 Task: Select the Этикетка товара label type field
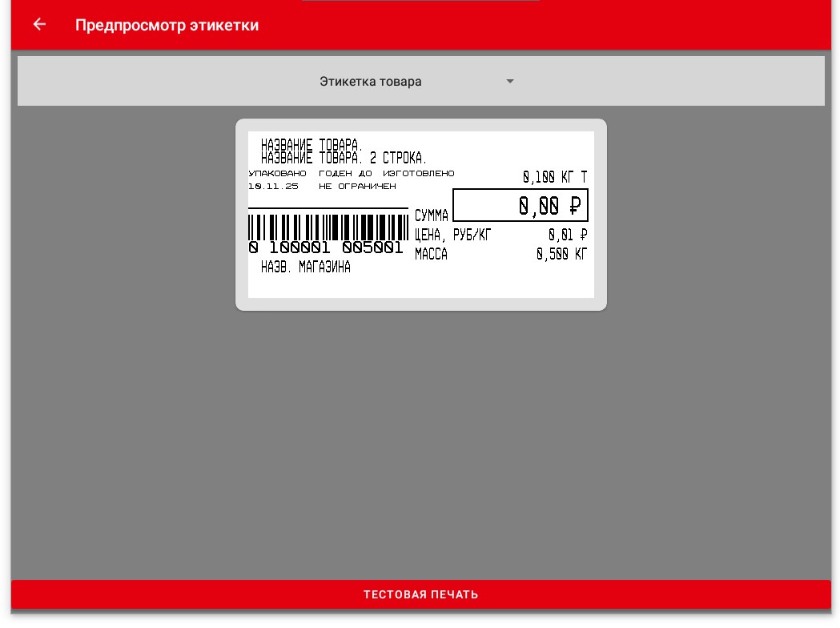(x=371, y=82)
